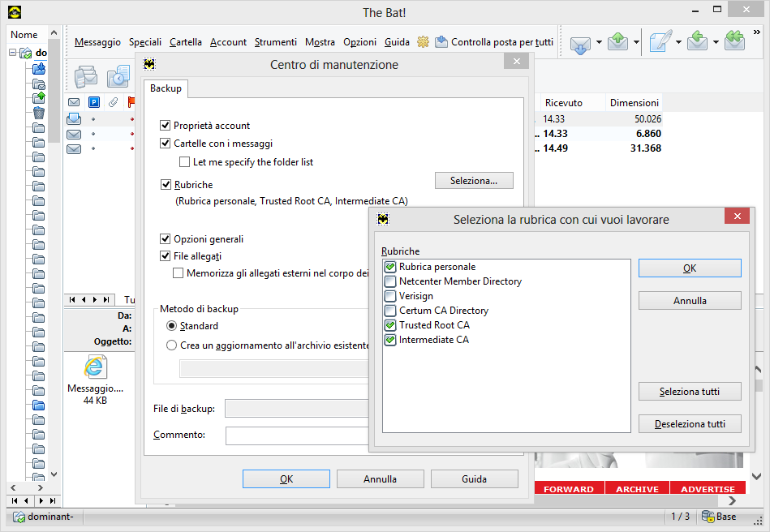
Task: Click the Base address book icon in status bar
Action: click(x=708, y=517)
